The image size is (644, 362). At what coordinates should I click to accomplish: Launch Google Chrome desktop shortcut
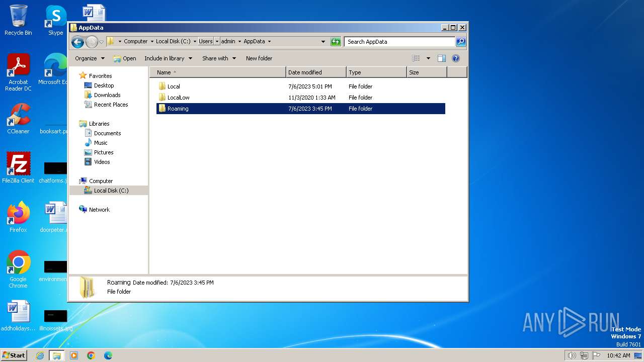pos(18,269)
